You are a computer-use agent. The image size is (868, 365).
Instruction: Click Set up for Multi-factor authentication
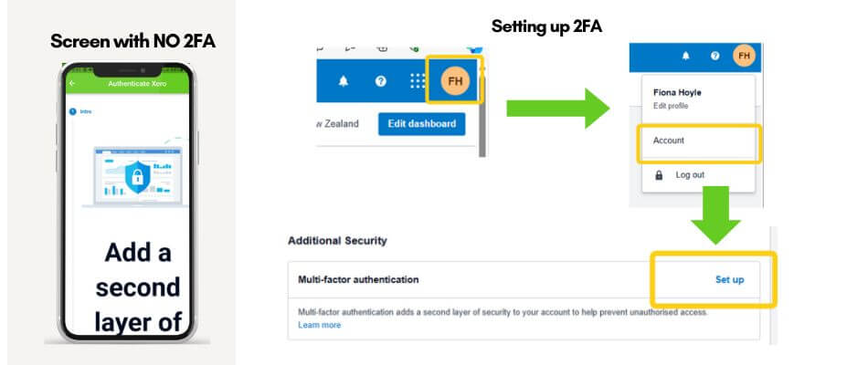pos(729,279)
